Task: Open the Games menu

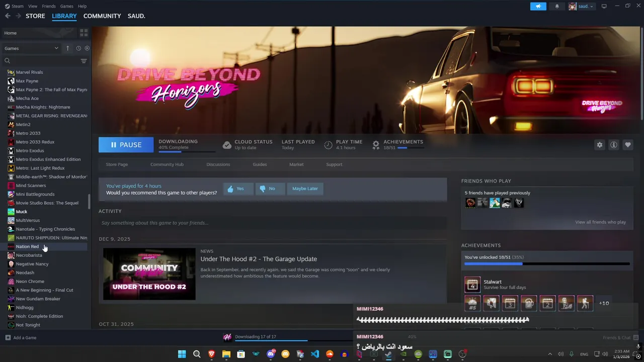Action: click(66, 6)
